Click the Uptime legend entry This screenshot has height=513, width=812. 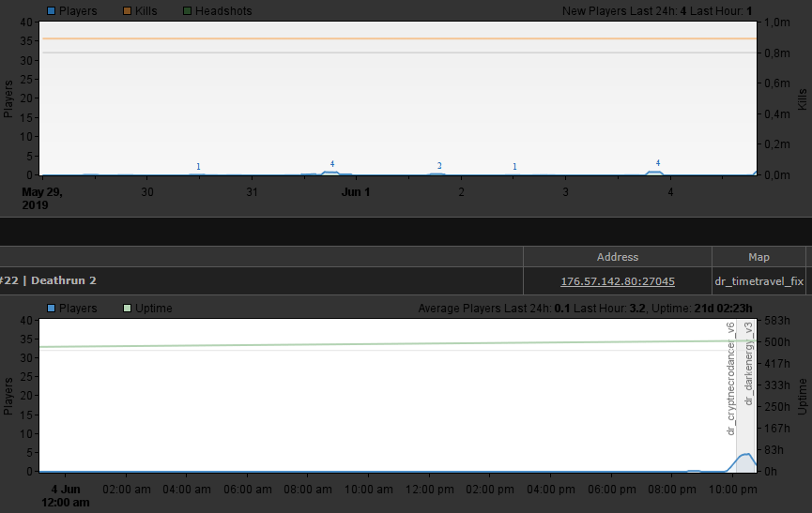[146, 308]
